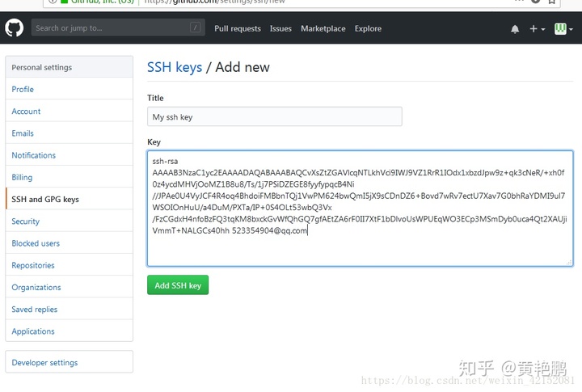Click the ssh-rsa text in the key
Screen dimensions: 582x392
165,161
